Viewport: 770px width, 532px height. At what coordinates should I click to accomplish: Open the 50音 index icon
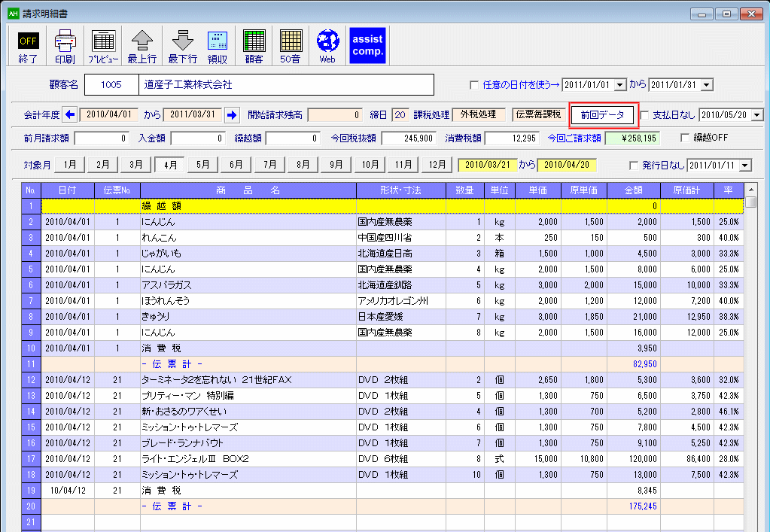pos(291,44)
